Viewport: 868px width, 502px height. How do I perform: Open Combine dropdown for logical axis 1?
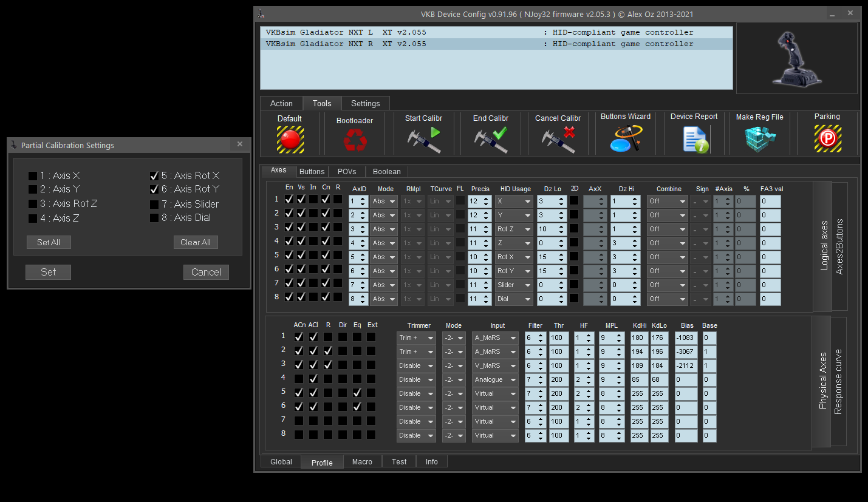[x=667, y=201]
